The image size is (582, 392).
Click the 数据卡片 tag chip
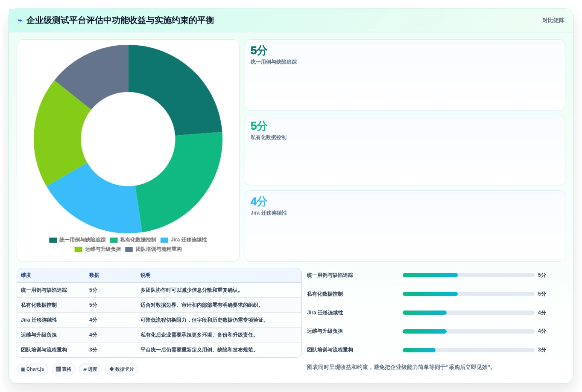(122, 369)
